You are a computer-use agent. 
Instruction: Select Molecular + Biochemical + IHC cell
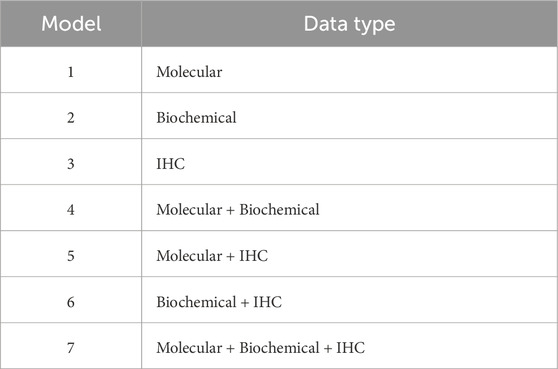tap(349, 346)
